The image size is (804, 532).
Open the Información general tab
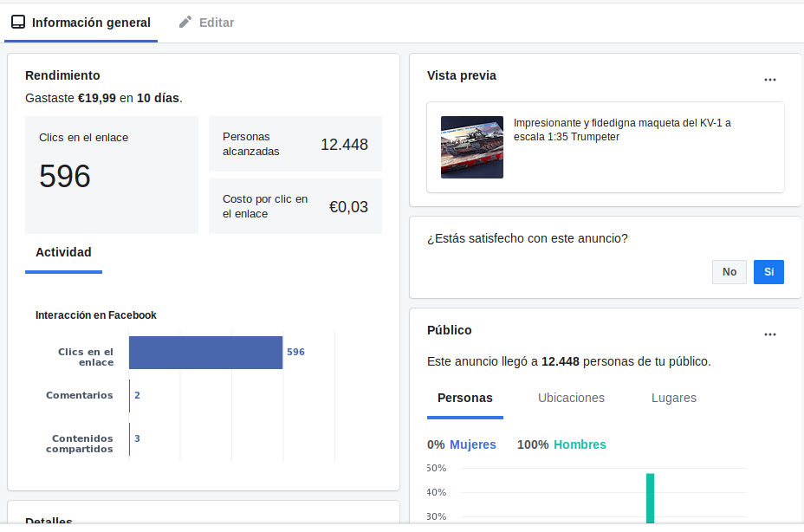tap(81, 23)
